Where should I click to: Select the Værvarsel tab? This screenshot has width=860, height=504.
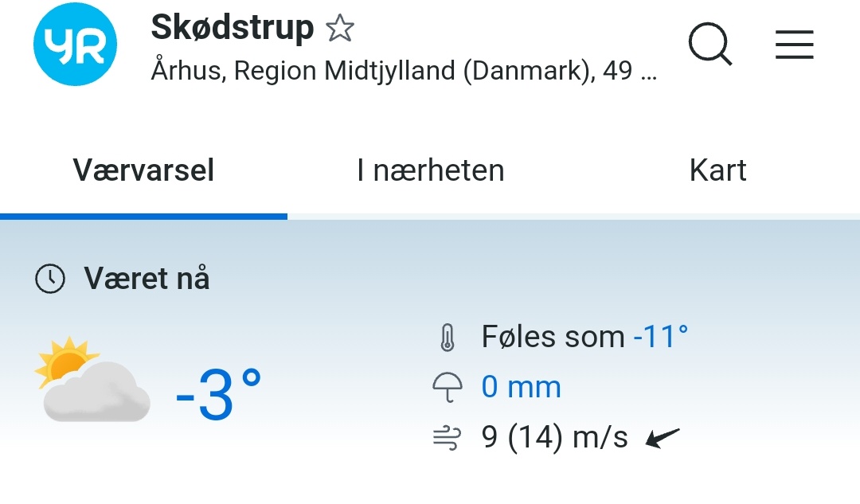(x=143, y=170)
